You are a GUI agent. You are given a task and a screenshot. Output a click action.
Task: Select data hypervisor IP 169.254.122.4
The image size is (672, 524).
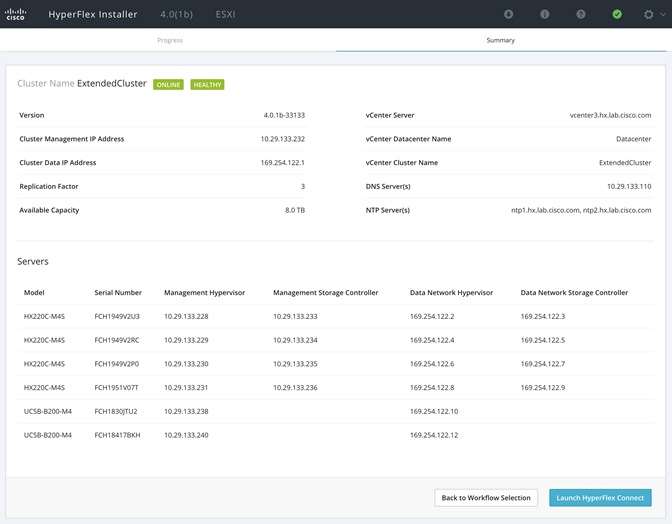(432, 340)
